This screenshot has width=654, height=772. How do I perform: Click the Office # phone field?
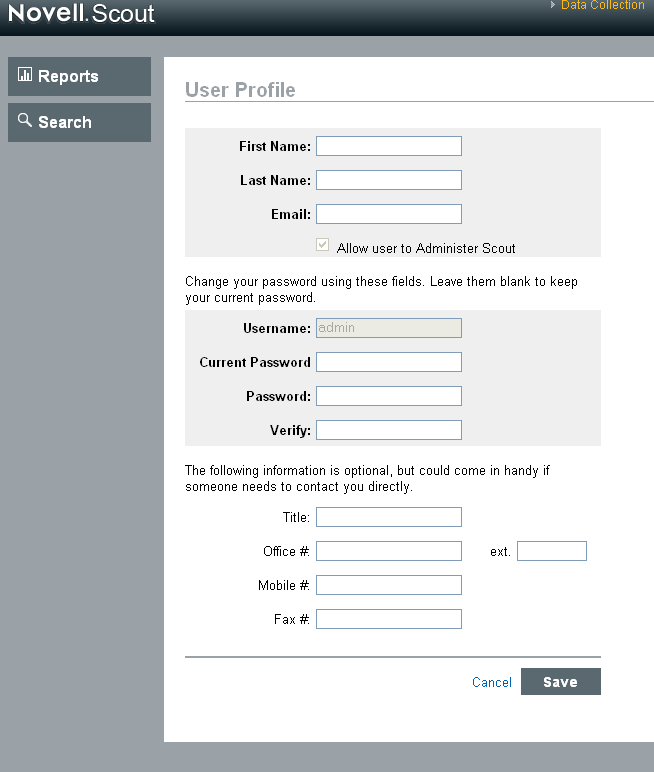point(389,551)
